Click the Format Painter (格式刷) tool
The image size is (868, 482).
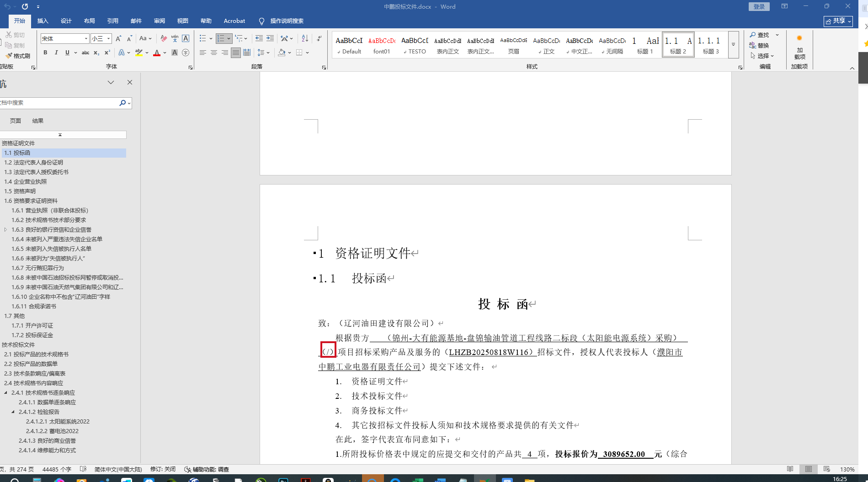tap(18, 56)
